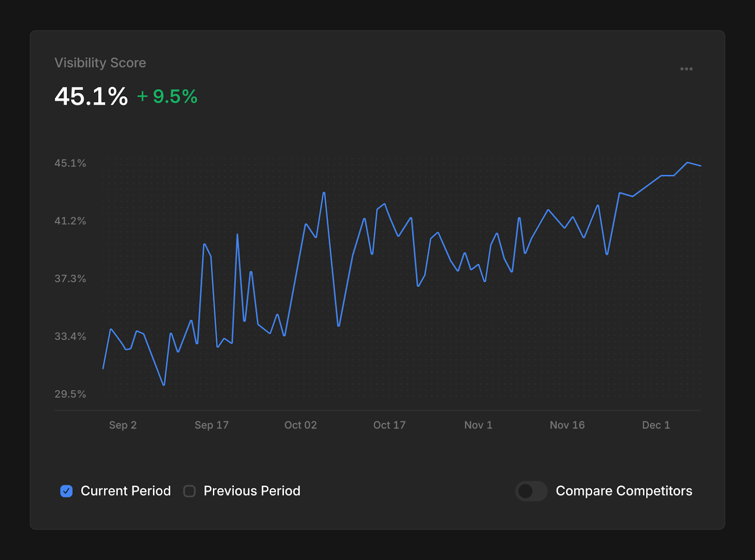The height and width of the screenshot is (560, 755).
Task: Click the 45.1% y-axis gridline label
Action: click(x=70, y=163)
